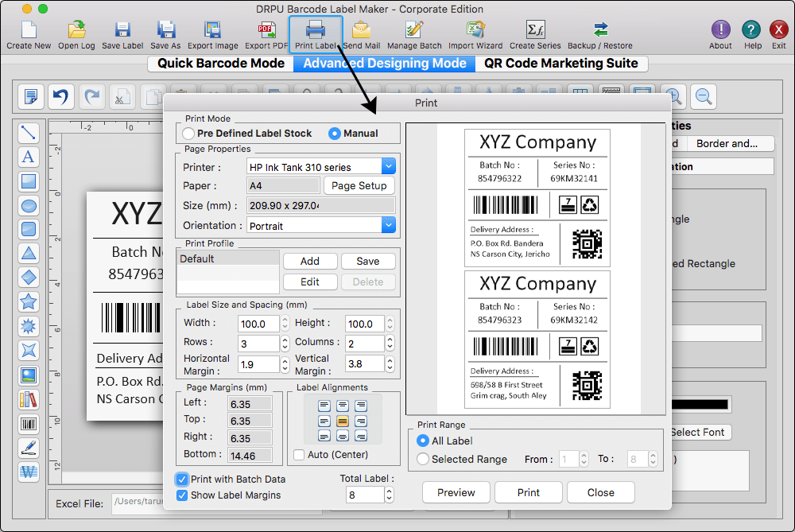Select the Image insert tool
795x532 pixels.
click(x=29, y=375)
